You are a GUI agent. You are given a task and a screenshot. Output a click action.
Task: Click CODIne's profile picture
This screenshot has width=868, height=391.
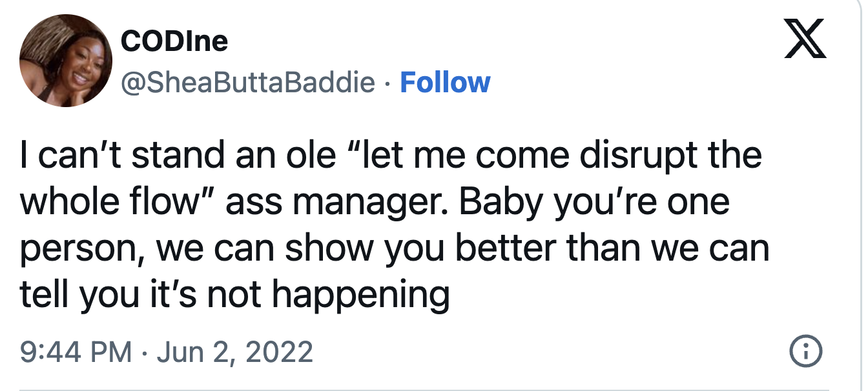point(66,61)
